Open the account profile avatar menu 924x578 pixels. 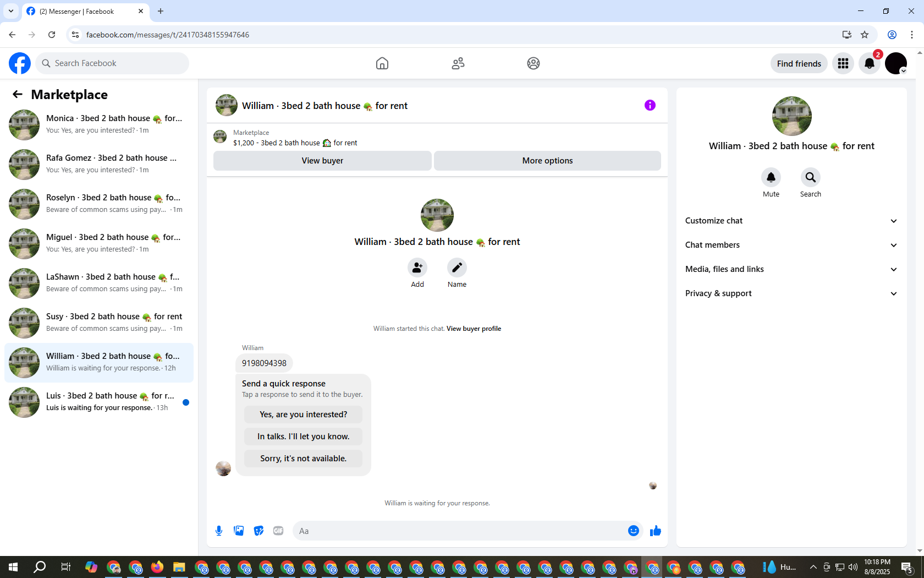click(896, 63)
